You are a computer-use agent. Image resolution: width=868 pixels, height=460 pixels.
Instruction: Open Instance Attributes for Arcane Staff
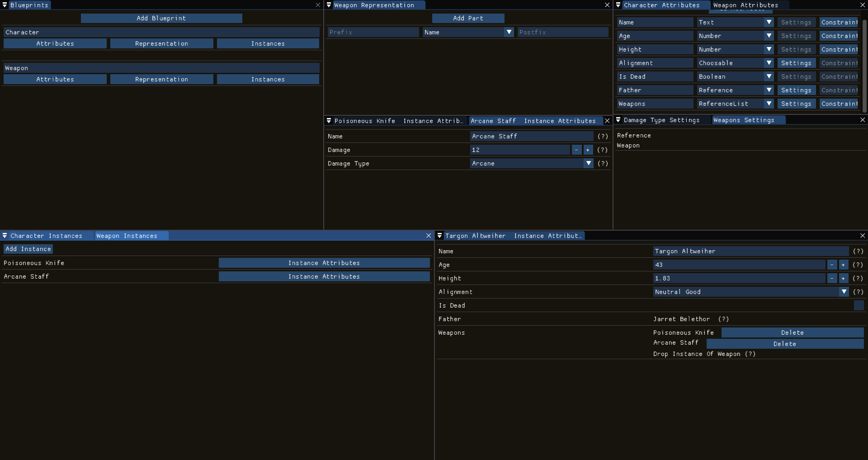click(x=324, y=276)
